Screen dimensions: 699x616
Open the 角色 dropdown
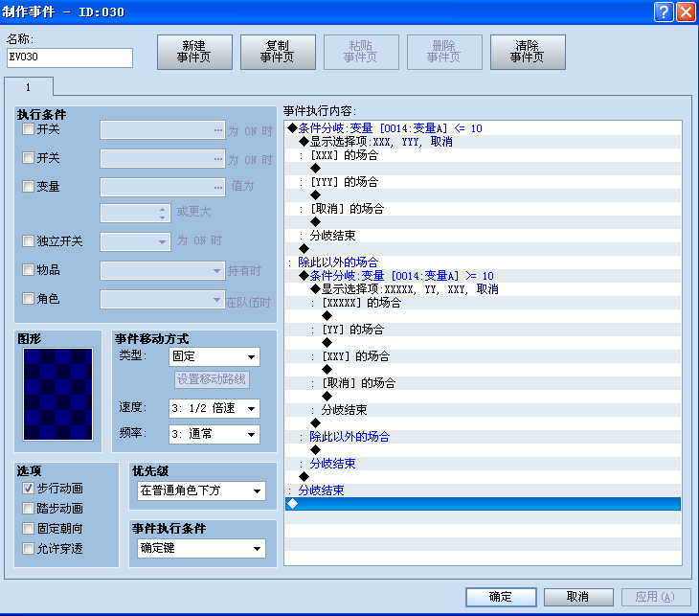pyautogui.click(x=162, y=299)
